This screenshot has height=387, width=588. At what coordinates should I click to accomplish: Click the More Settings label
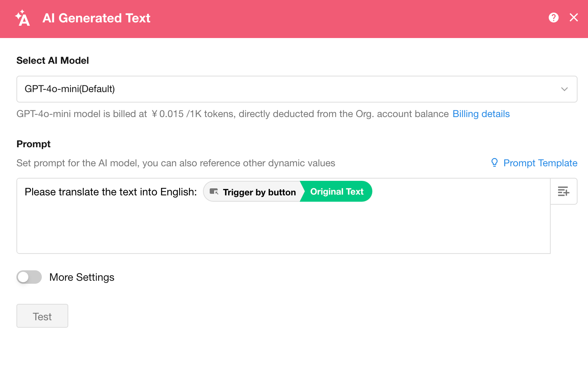(82, 277)
